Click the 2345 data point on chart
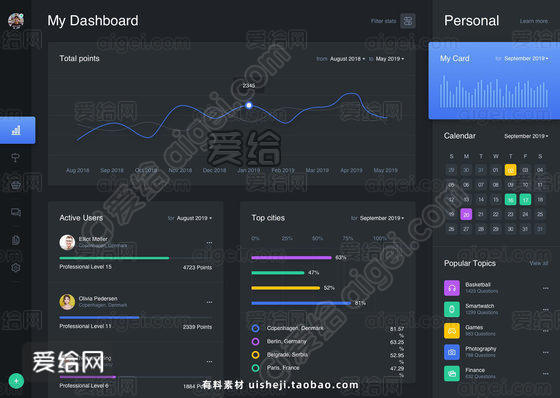Screen dimensions: 560x398 [249, 105]
